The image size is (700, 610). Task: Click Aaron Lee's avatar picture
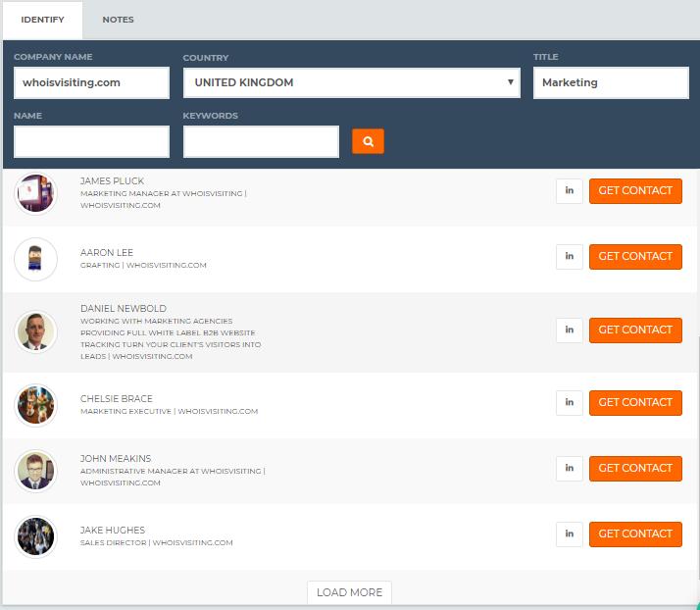point(35,259)
